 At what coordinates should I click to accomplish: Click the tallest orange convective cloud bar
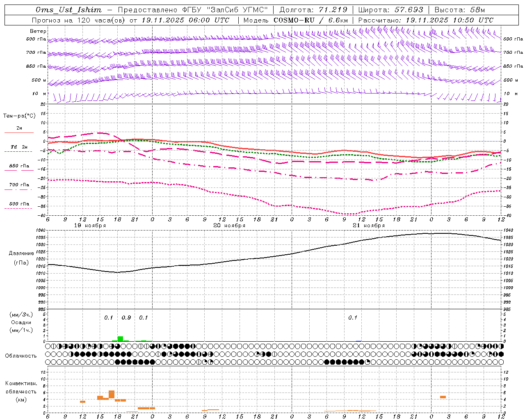[x=112, y=394]
